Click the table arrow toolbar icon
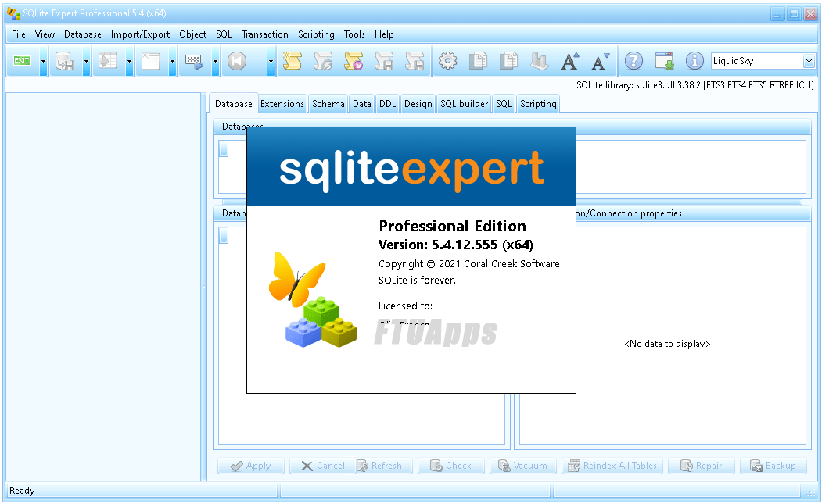The width and height of the screenshot is (822, 504). [x=108, y=61]
